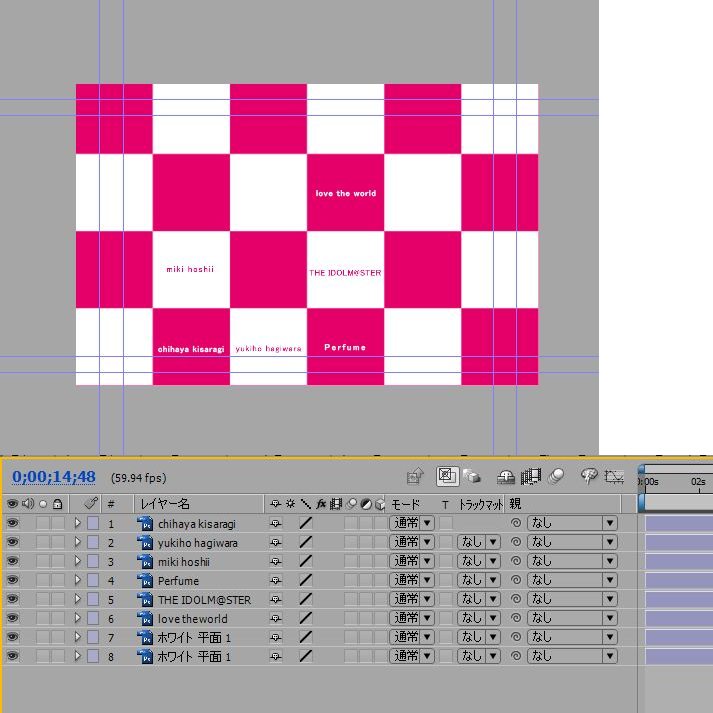Expand the chihaya kisaragi layer properties
This screenshot has width=713, height=713.
pyautogui.click(x=77, y=523)
